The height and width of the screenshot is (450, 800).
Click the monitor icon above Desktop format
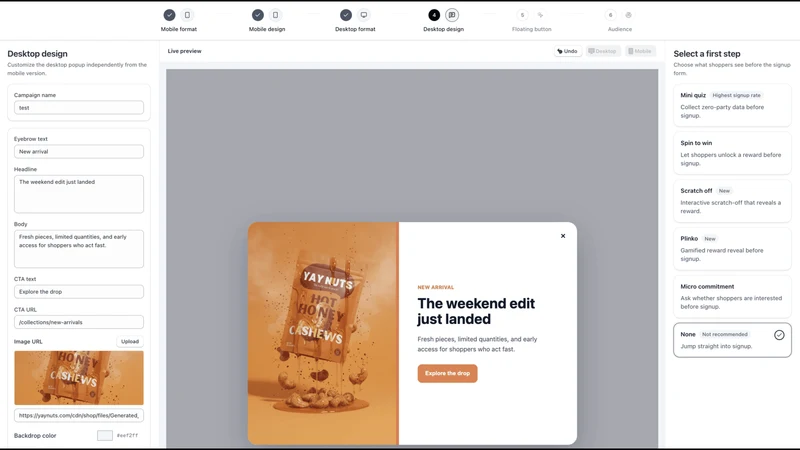364,15
